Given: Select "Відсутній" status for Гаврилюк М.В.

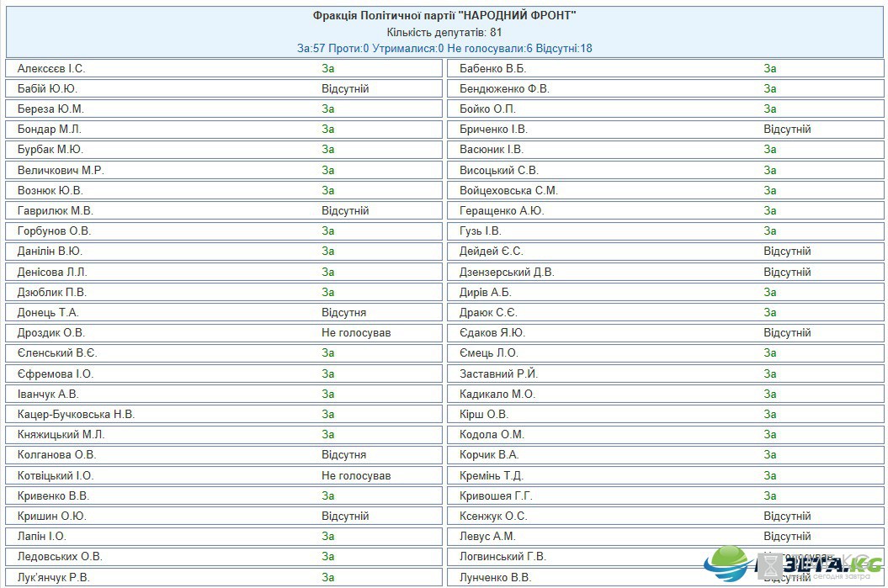Looking at the screenshot, I should [x=345, y=211].
